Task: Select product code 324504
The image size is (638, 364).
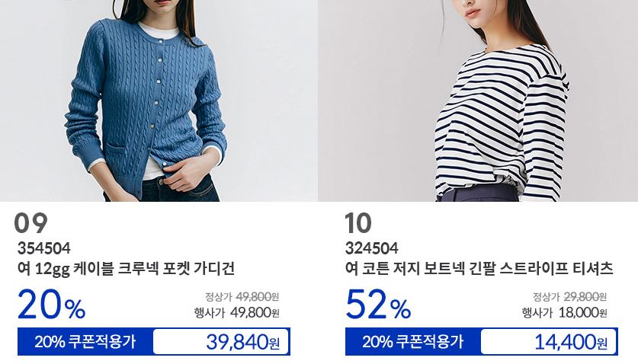Action: tap(371, 248)
